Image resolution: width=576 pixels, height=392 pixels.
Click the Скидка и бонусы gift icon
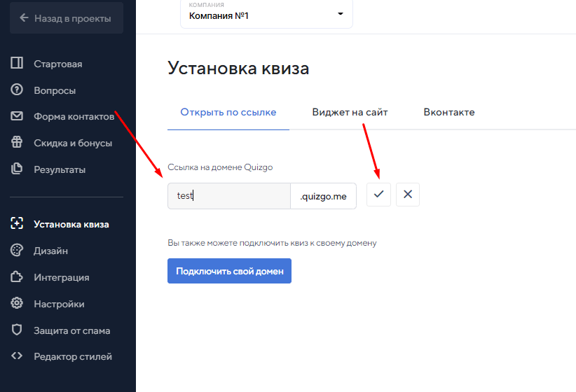click(x=18, y=143)
